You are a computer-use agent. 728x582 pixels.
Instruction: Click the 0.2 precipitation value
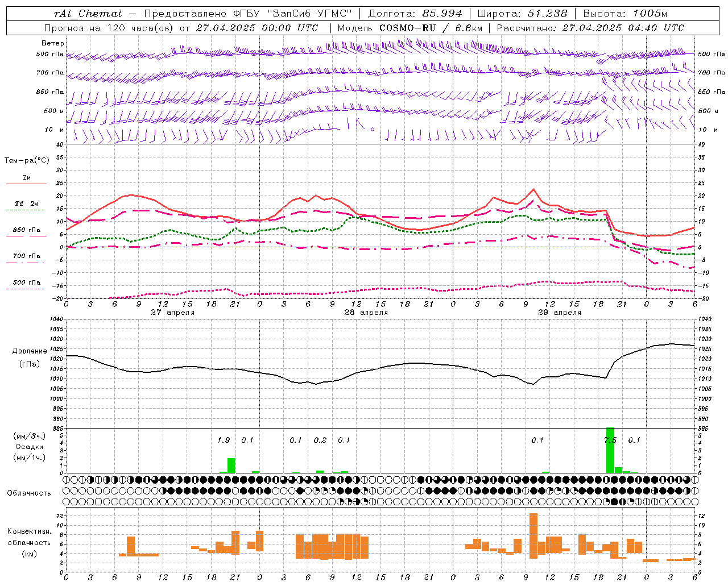coord(320,440)
